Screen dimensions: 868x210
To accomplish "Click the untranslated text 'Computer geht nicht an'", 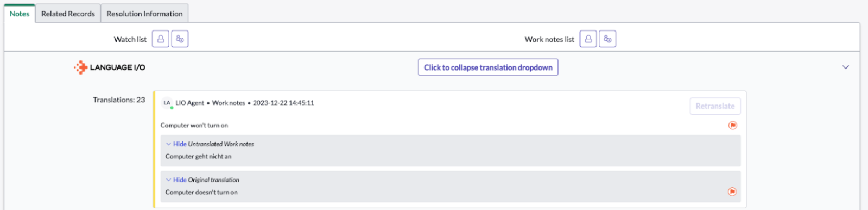I will [198, 157].
